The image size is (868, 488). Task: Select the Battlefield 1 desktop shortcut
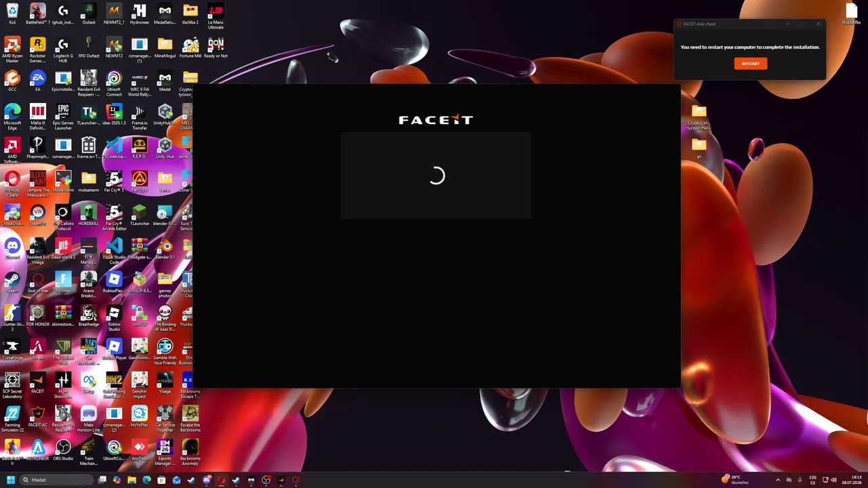pyautogui.click(x=38, y=15)
